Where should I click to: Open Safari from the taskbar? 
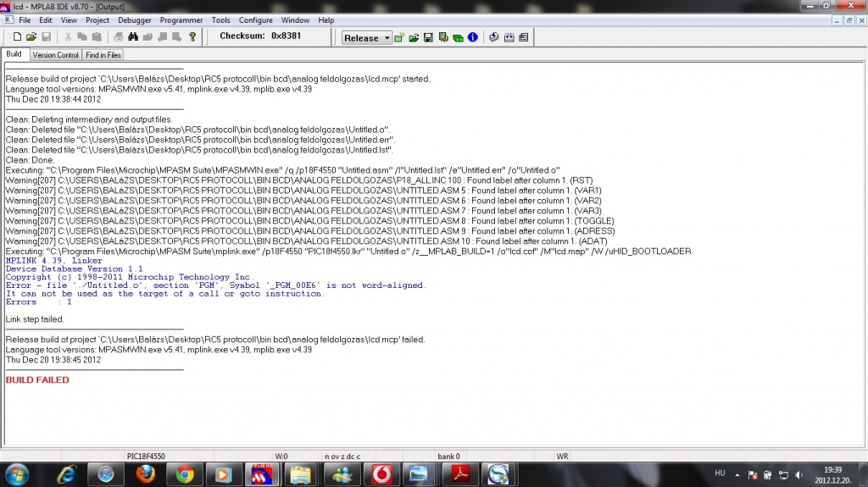[x=106, y=475]
